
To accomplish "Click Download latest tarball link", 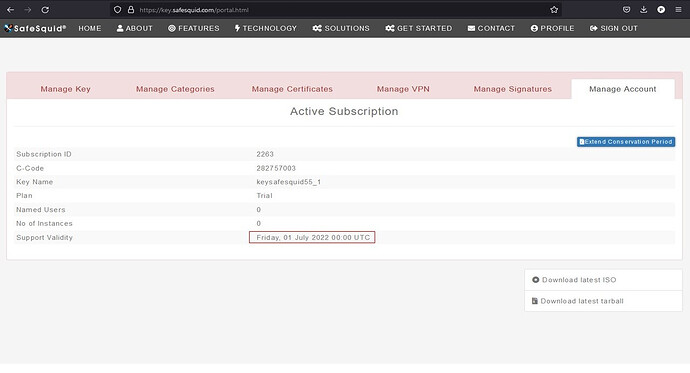I will pyautogui.click(x=582, y=301).
